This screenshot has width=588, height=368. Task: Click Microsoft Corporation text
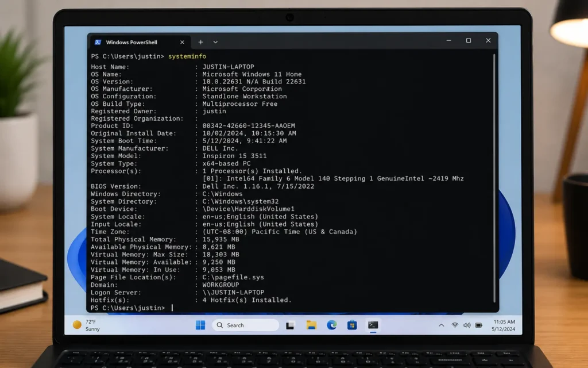pos(242,89)
